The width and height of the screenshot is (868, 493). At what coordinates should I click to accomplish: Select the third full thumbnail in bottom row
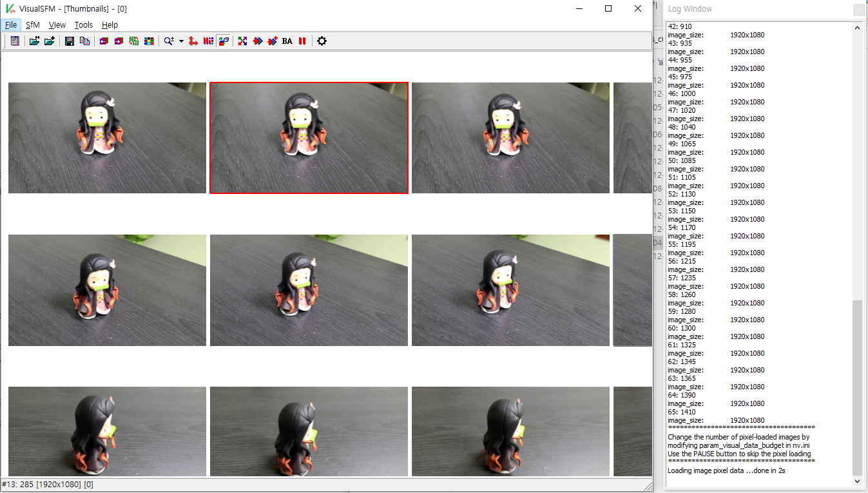click(x=510, y=431)
